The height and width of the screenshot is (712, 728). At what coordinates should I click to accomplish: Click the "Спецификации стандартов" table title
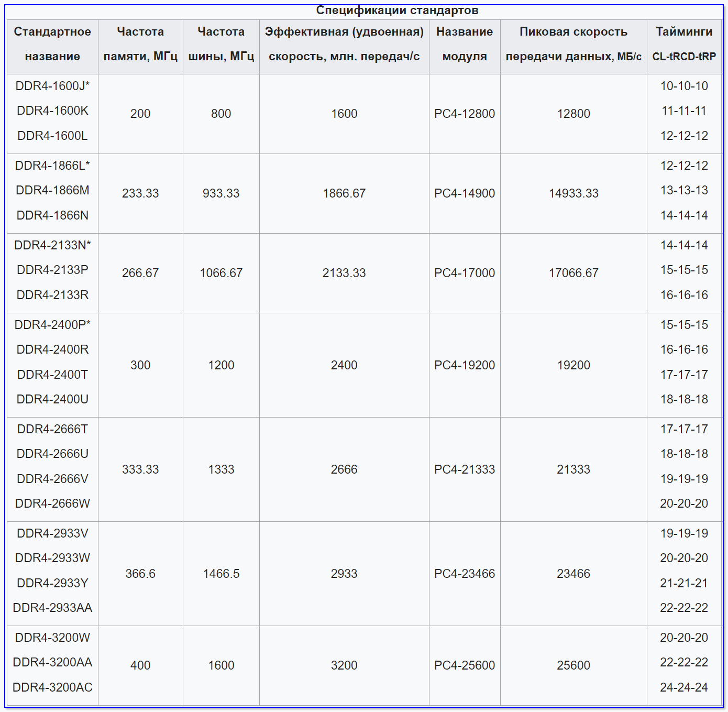[x=397, y=10]
